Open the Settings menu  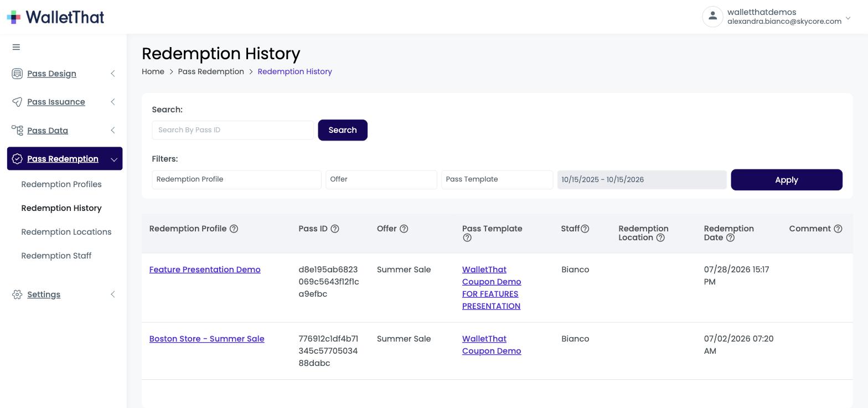44,295
